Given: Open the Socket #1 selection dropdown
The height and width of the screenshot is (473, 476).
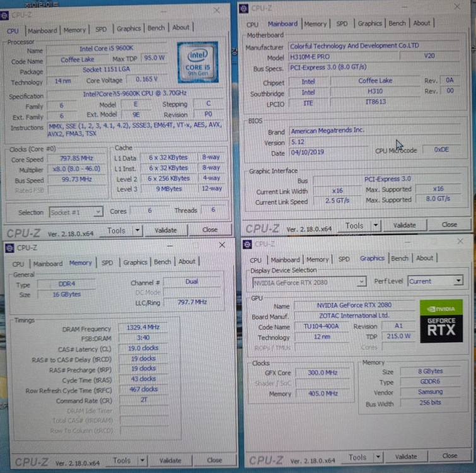Looking at the screenshot, I should pos(76,212).
